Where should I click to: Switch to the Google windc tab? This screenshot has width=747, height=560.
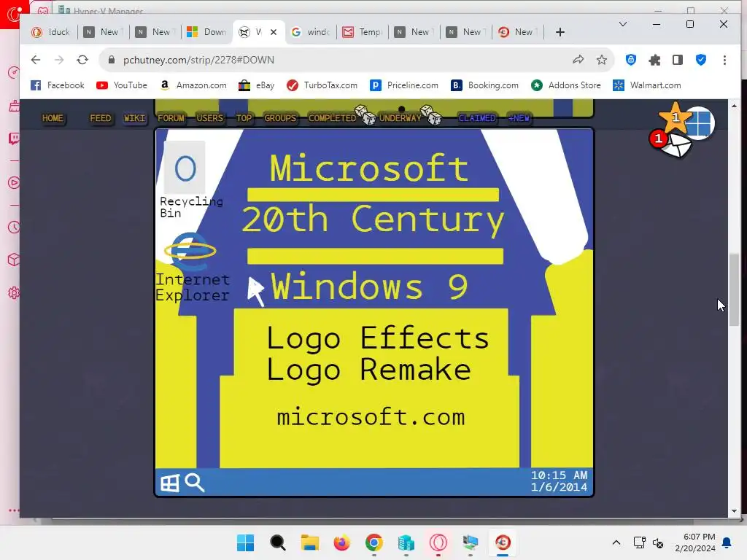(311, 32)
